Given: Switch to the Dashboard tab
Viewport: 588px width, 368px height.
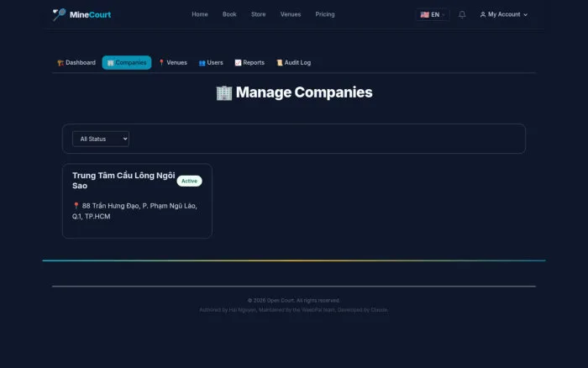Looking at the screenshot, I should pyautogui.click(x=76, y=63).
